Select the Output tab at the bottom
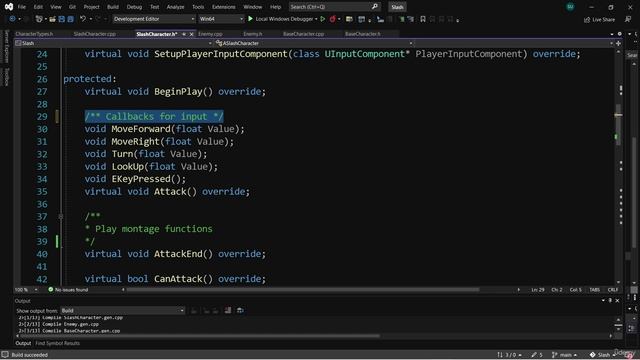The image size is (640, 360). point(23,343)
